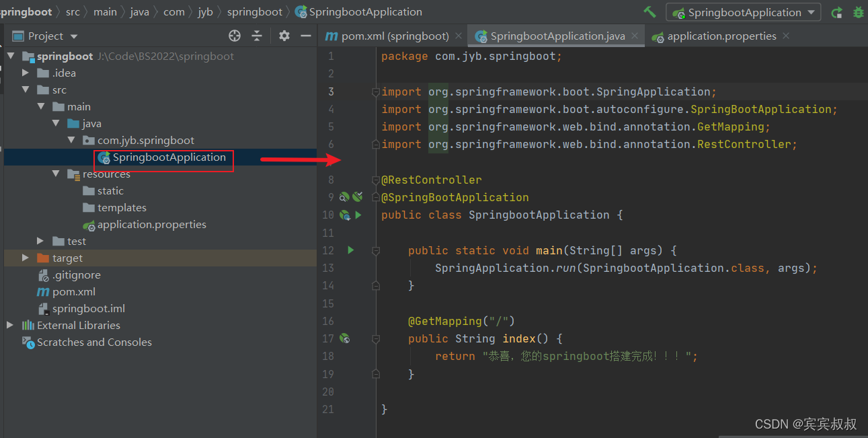This screenshot has height=438, width=868.
Task: Click the Build Project hammer icon
Action: coord(649,11)
